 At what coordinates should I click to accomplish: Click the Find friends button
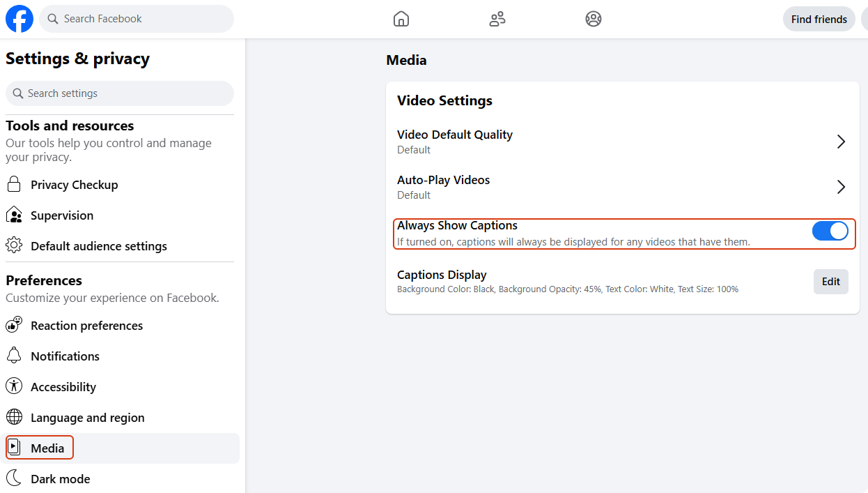[x=819, y=19]
